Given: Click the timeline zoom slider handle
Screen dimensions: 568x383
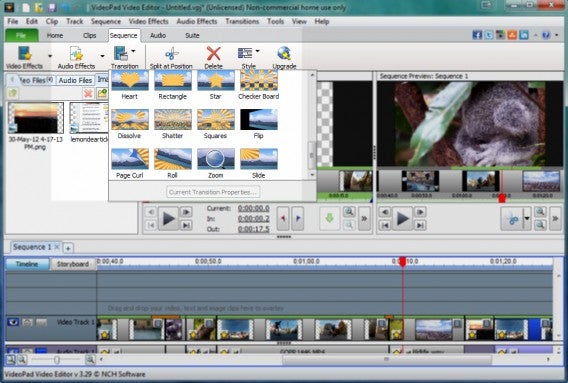Looking at the screenshot, I should [57, 360].
